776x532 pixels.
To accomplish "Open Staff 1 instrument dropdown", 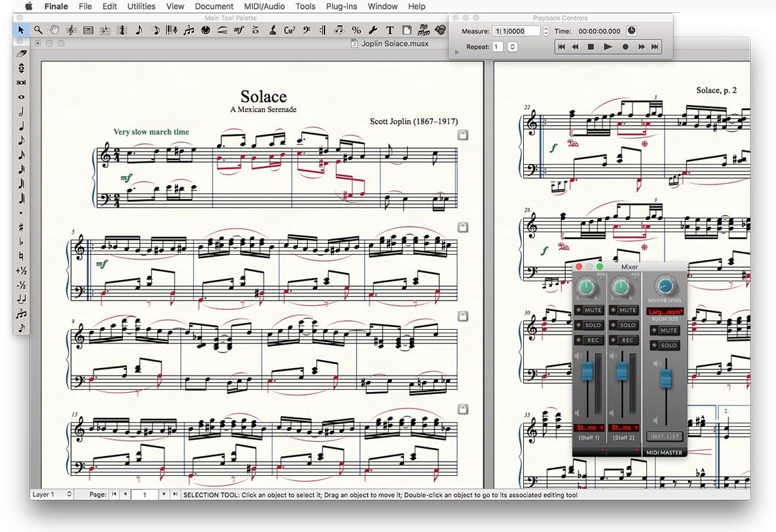I will pyautogui.click(x=589, y=428).
